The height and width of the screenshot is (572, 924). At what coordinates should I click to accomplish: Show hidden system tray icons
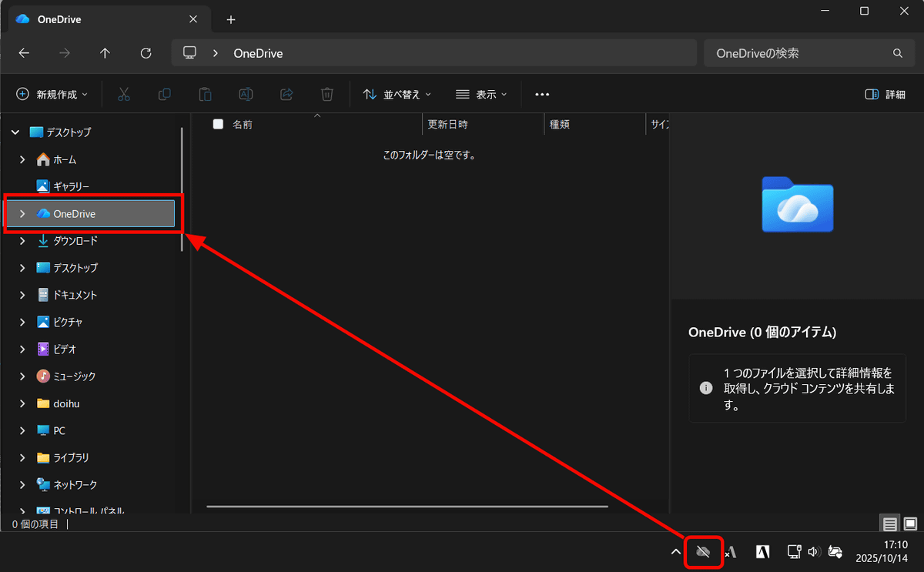[x=675, y=551]
